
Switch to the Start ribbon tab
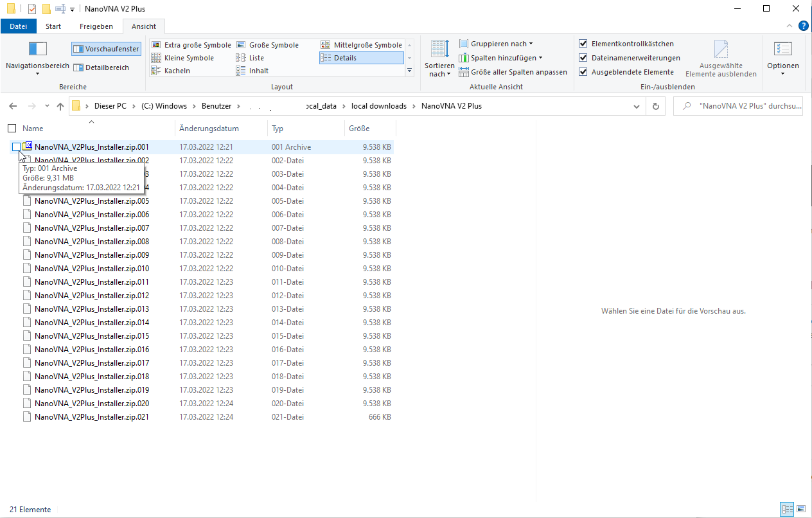53,26
